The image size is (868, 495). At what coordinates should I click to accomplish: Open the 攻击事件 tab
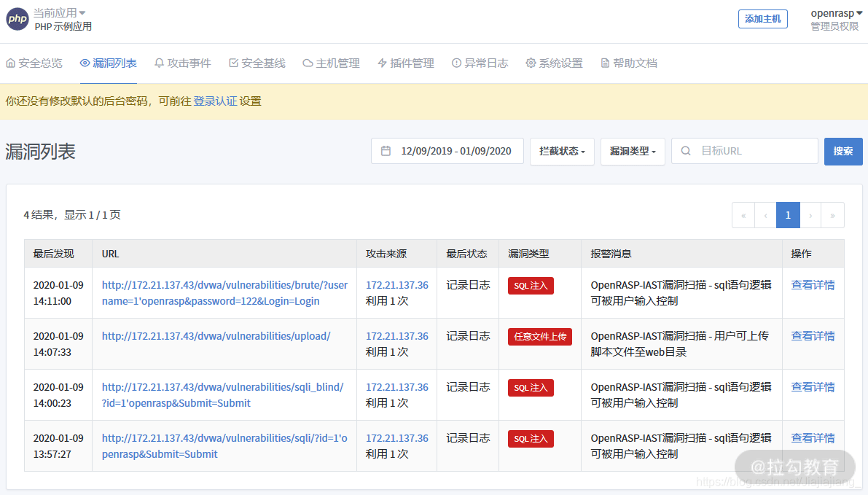click(x=183, y=63)
